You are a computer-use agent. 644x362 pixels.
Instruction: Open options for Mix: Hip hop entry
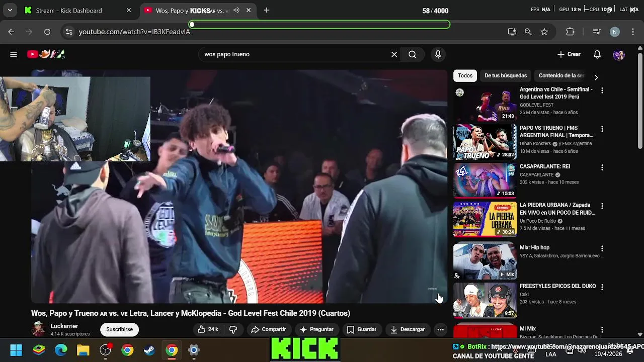pyautogui.click(x=602, y=248)
